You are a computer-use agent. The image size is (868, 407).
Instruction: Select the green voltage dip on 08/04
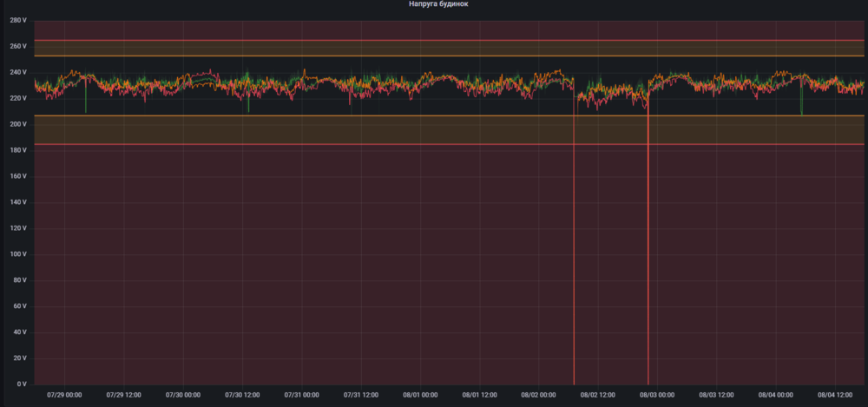pos(801,106)
